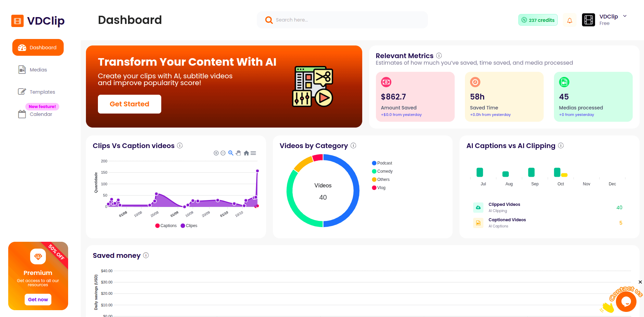Viewport: 644px width, 317px height.
Task: Select the Templates pencil icon
Action: pos(22,91)
